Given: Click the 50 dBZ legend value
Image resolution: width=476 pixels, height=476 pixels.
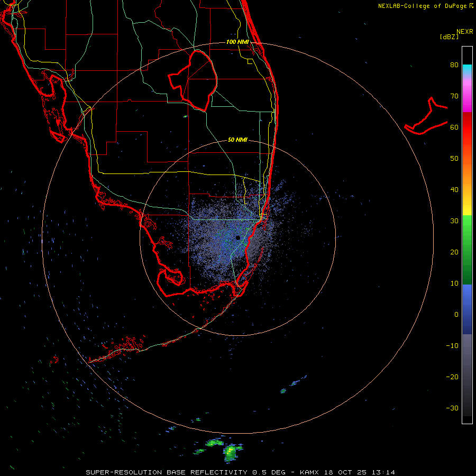Looking at the screenshot, I should pyautogui.click(x=454, y=159).
